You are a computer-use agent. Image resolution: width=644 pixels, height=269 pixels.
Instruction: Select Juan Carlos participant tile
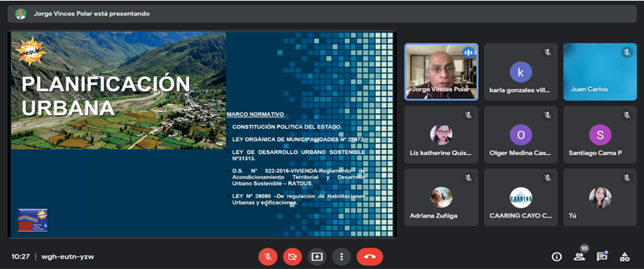(600, 72)
